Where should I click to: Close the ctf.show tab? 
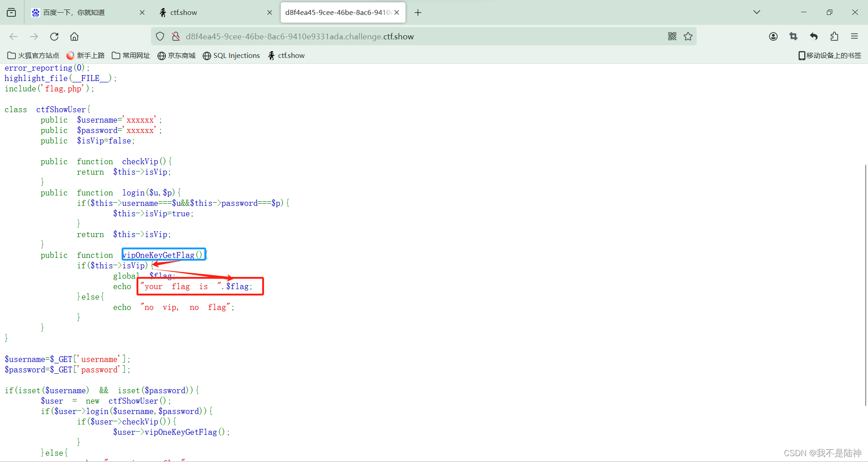269,12
